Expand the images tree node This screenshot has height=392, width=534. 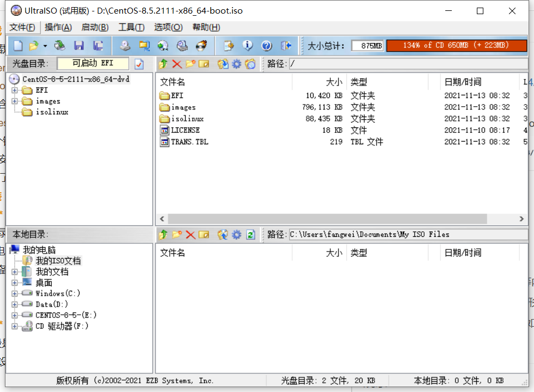(x=15, y=101)
